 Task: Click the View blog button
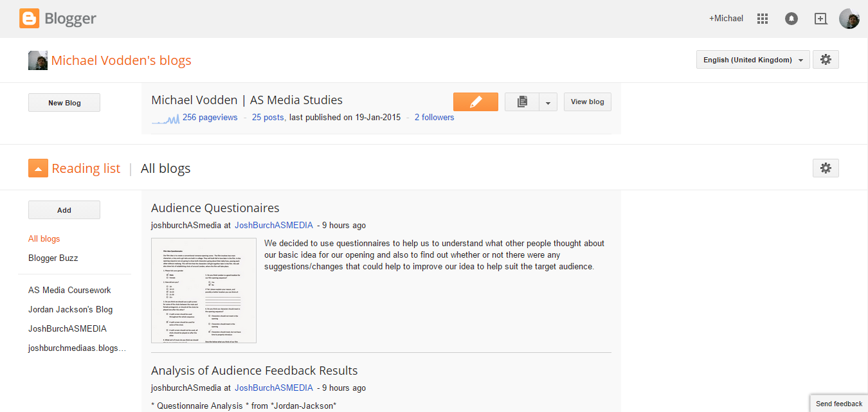[x=588, y=102]
